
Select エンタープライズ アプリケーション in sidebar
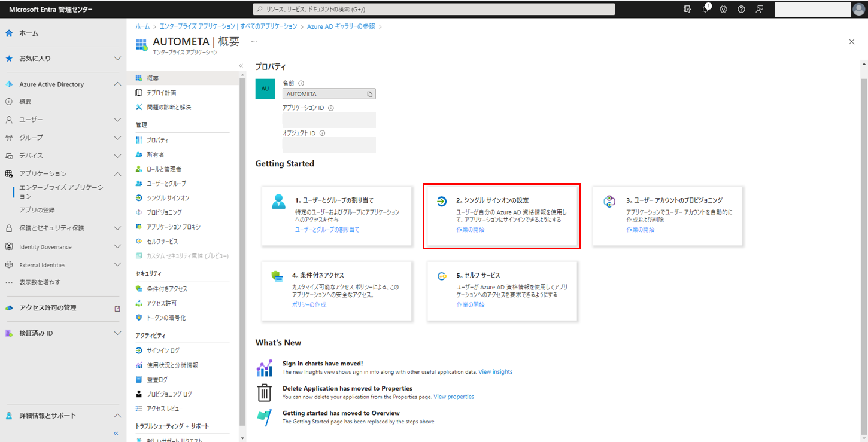(x=61, y=191)
